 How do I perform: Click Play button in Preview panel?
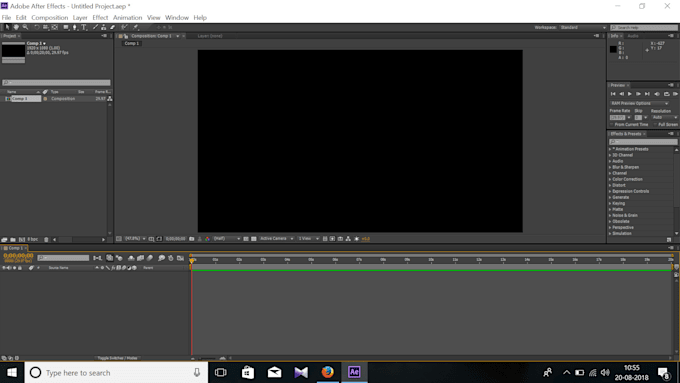point(630,94)
